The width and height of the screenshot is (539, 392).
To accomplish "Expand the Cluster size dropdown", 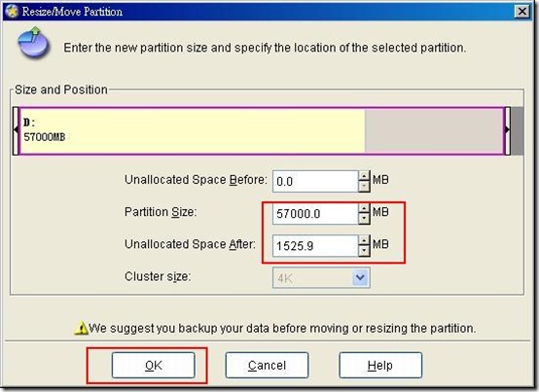I will tap(360, 277).
